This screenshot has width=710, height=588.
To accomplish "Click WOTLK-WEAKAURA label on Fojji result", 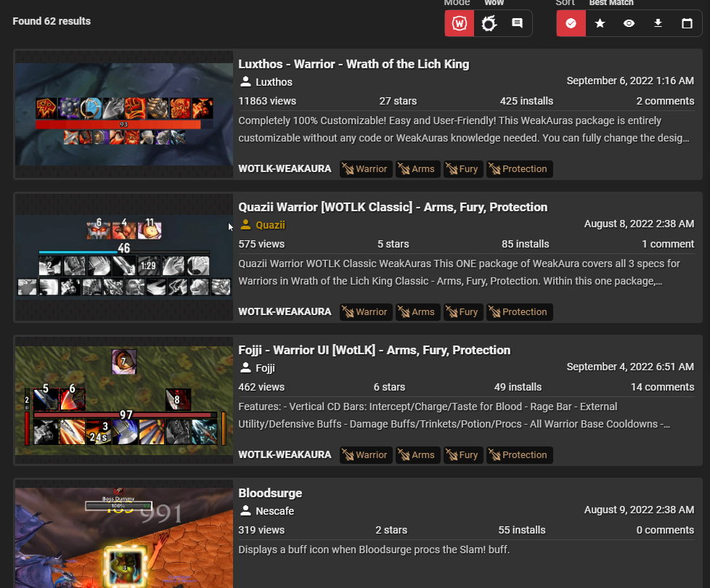I will click(285, 455).
